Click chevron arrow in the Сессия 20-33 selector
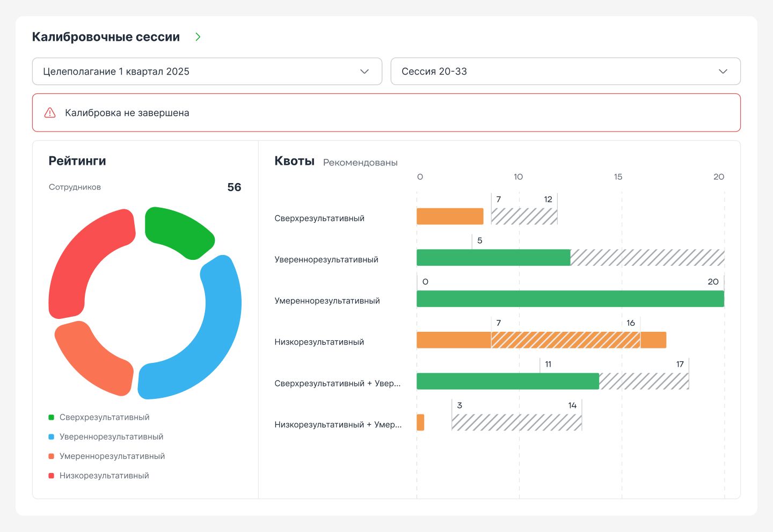 click(723, 71)
